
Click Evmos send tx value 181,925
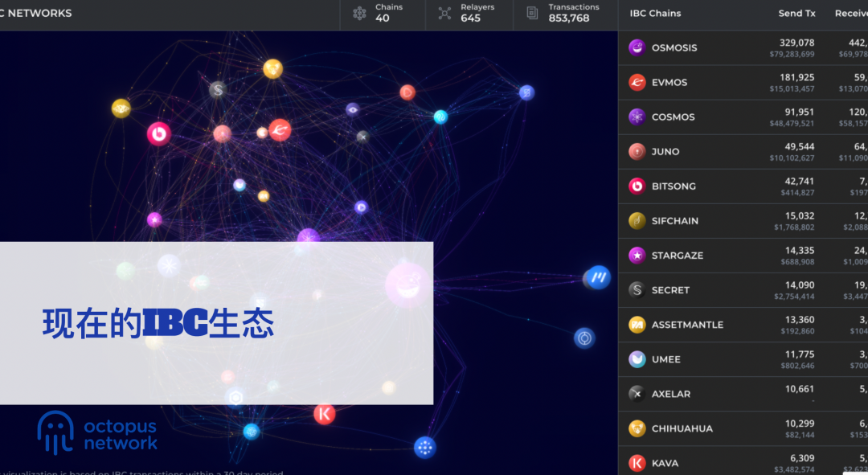pos(796,77)
